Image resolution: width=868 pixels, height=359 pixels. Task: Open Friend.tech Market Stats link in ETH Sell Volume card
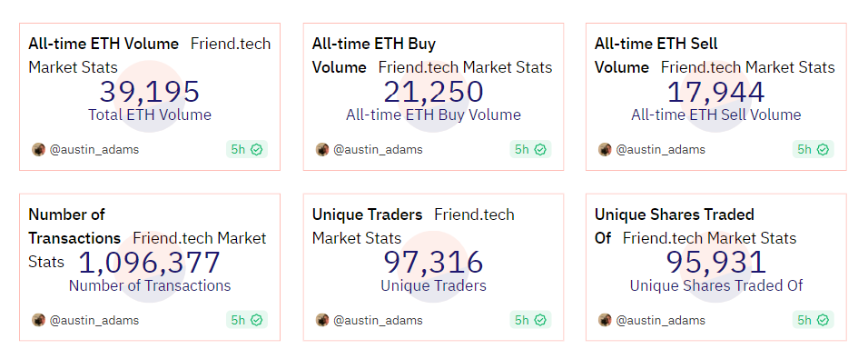[x=748, y=67]
